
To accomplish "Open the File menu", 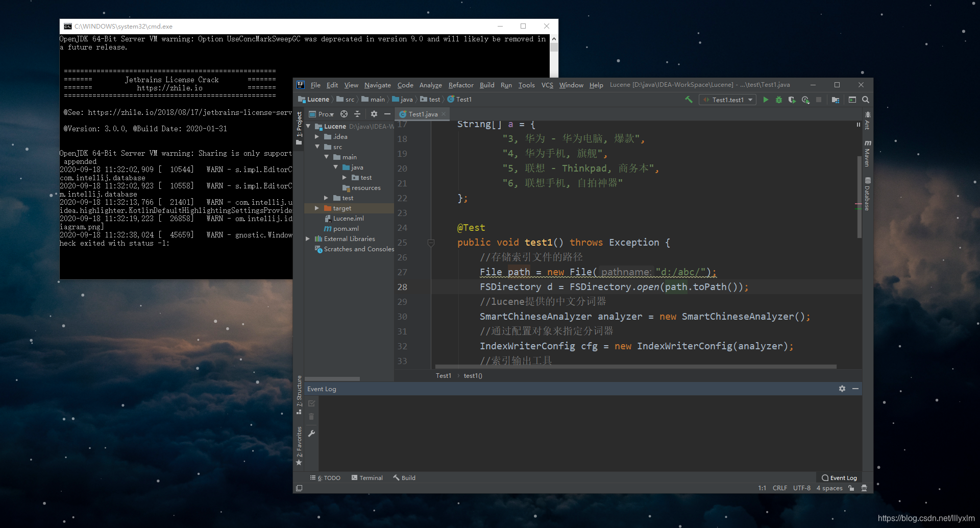I will (315, 85).
